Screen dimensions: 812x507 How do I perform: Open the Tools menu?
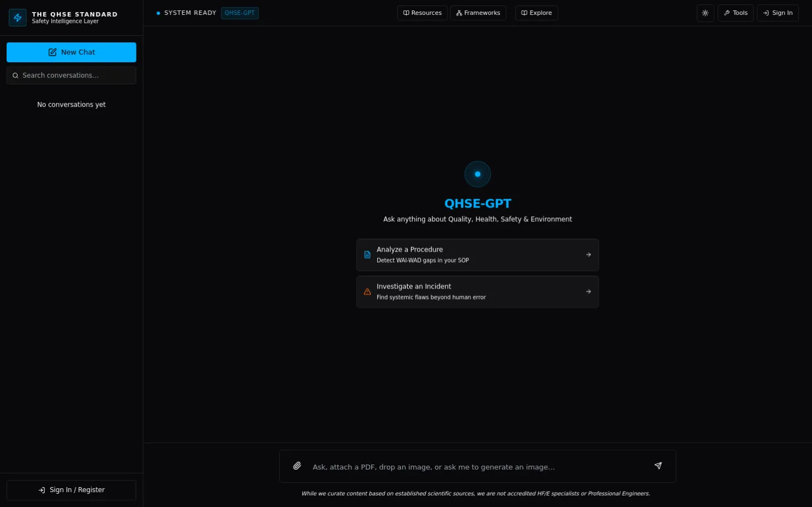(735, 13)
